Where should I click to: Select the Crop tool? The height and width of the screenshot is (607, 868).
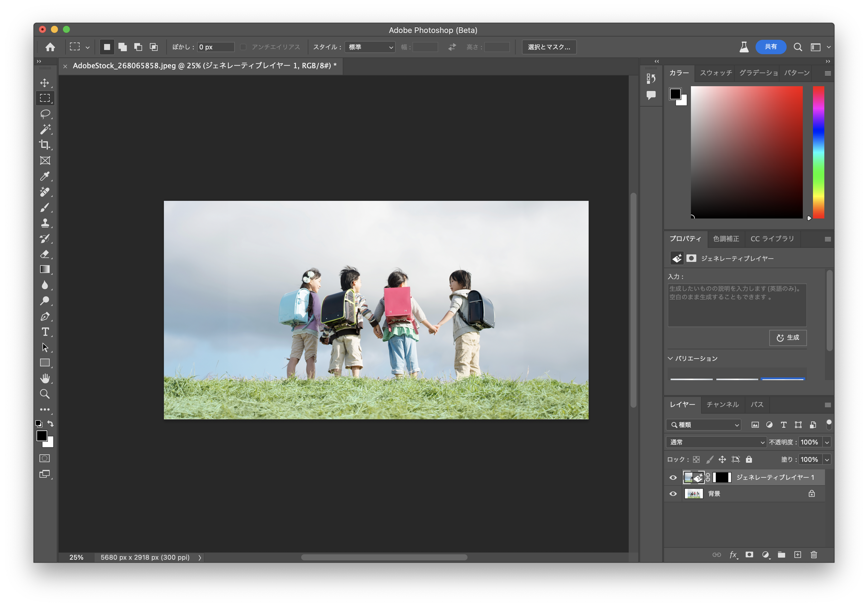pos(45,145)
